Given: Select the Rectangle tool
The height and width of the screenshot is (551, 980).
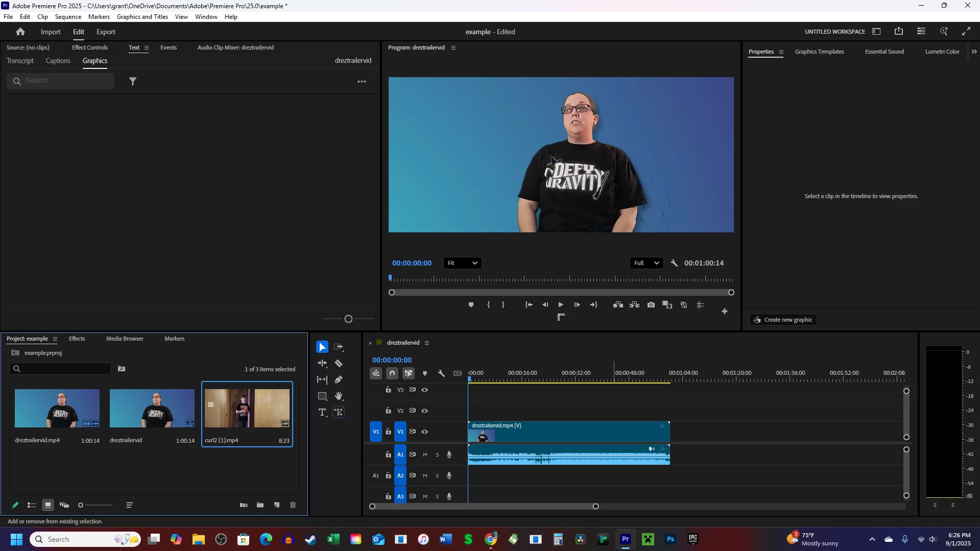Looking at the screenshot, I should pyautogui.click(x=322, y=396).
